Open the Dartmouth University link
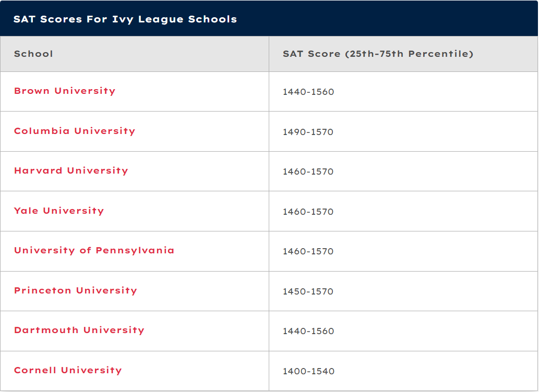The height and width of the screenshot is (392, 539). coord(79,330)
